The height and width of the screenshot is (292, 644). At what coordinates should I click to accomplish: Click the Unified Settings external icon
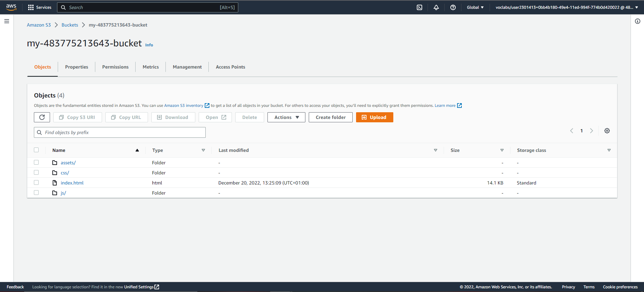tap(157, 287)
